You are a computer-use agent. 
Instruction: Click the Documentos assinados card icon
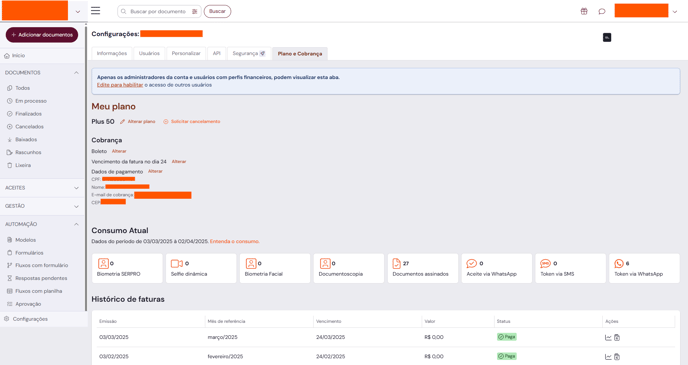click(397, 263)
